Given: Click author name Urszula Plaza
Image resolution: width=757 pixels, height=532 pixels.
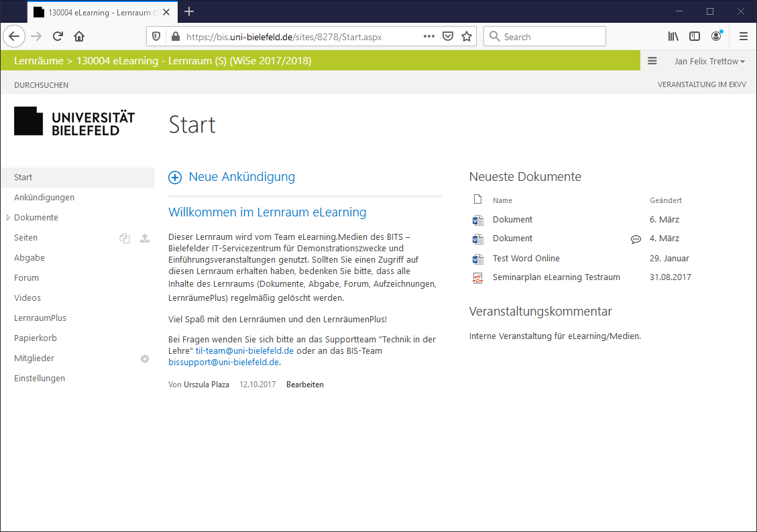Looking at the screenshot, I should [x=206, y=385].
